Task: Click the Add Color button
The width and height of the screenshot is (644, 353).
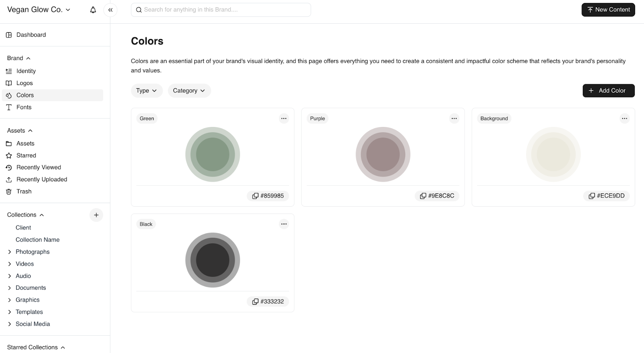Action: [609, 91]
